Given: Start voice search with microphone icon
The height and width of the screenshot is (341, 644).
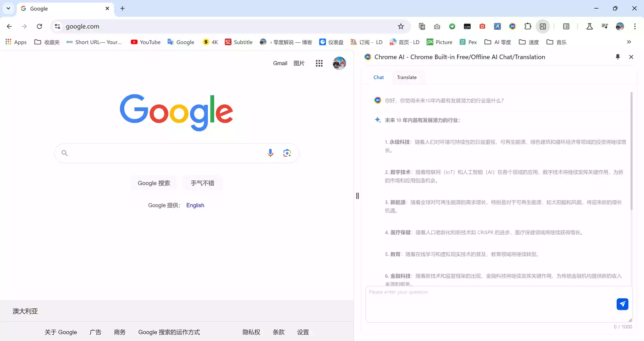Looking at the screenshot, I should point(270,153).
